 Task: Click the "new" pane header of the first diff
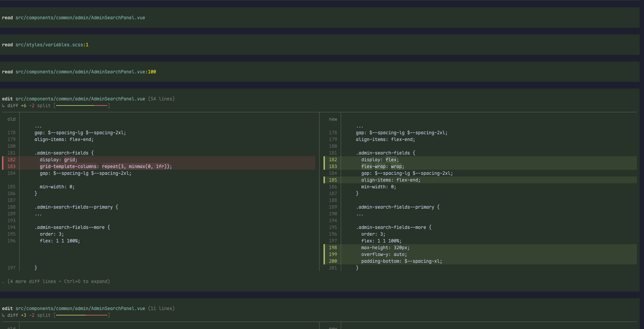pos(333,119)
